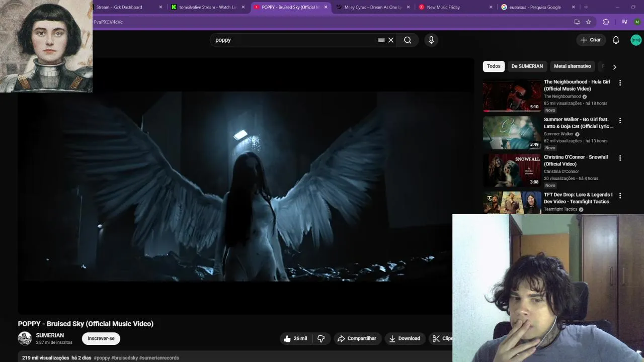Open YouTube notifications bell

pyautogui.click(x=616, y=40)
